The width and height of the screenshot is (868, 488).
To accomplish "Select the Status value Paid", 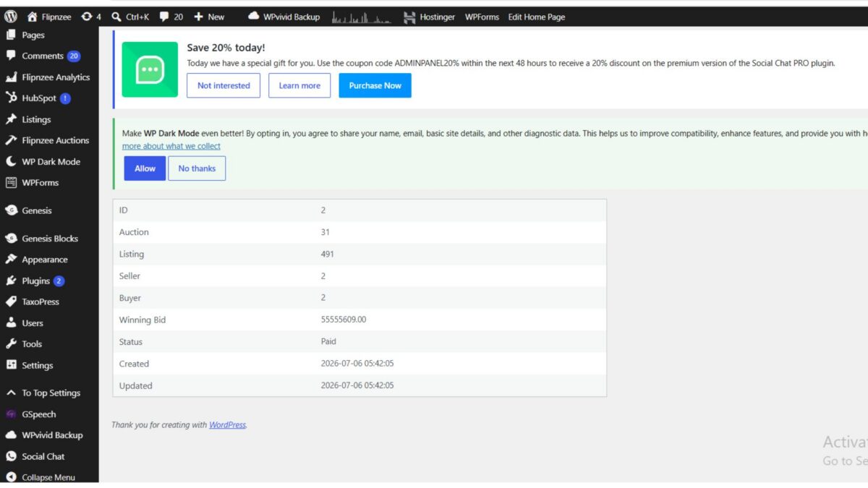I will [328, 341].
